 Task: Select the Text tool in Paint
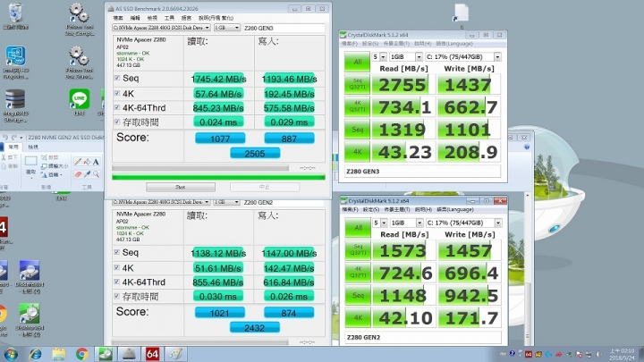(96, 162)
